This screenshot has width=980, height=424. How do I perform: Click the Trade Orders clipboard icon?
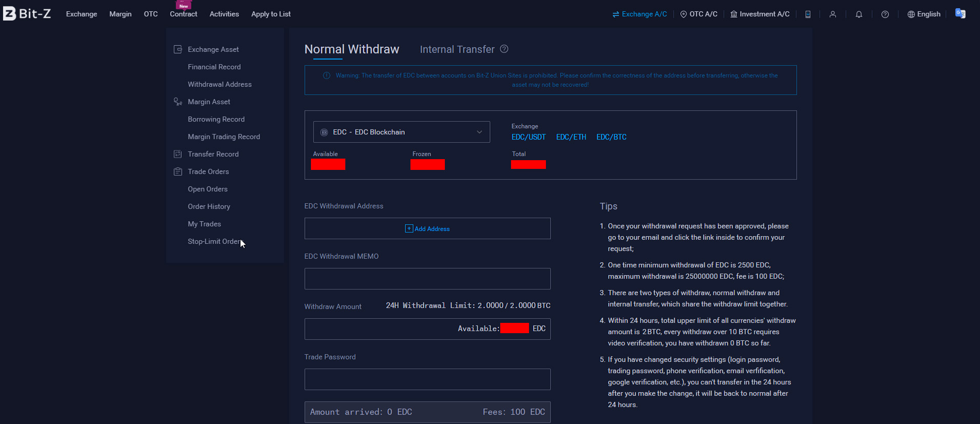point(178,171)
